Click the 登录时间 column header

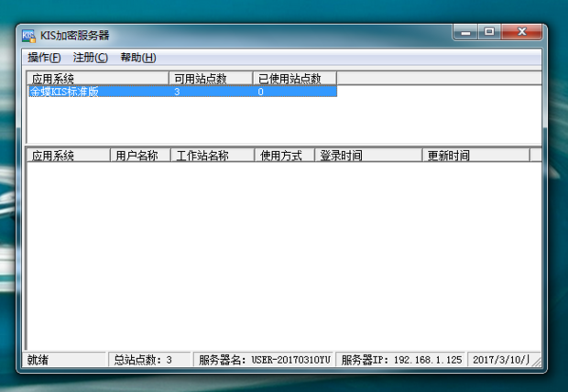coord(368,156)
